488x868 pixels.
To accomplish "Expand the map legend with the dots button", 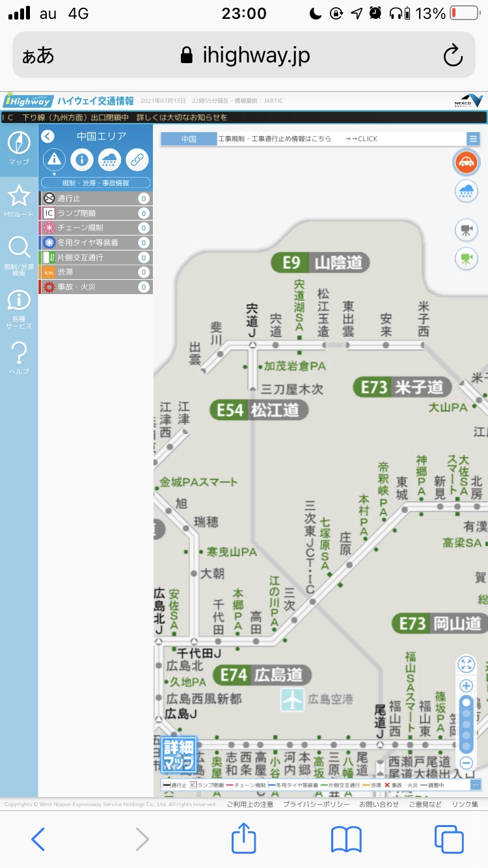I will click(476, 785).
